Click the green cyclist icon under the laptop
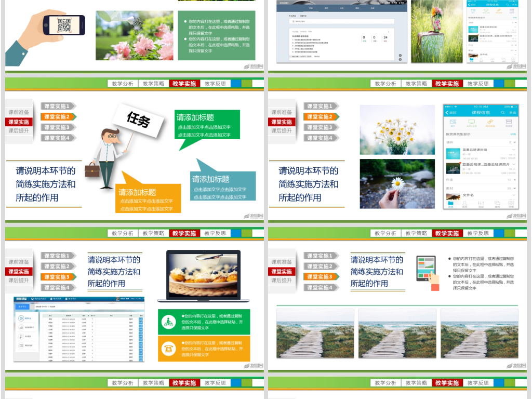 pyautogui.click(x=168, y=322)
